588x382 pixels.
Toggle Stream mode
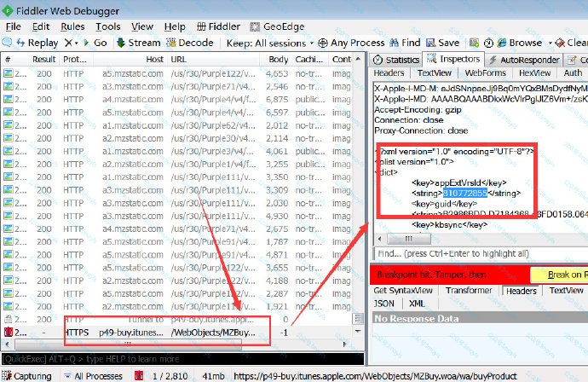tap(138, 43)
